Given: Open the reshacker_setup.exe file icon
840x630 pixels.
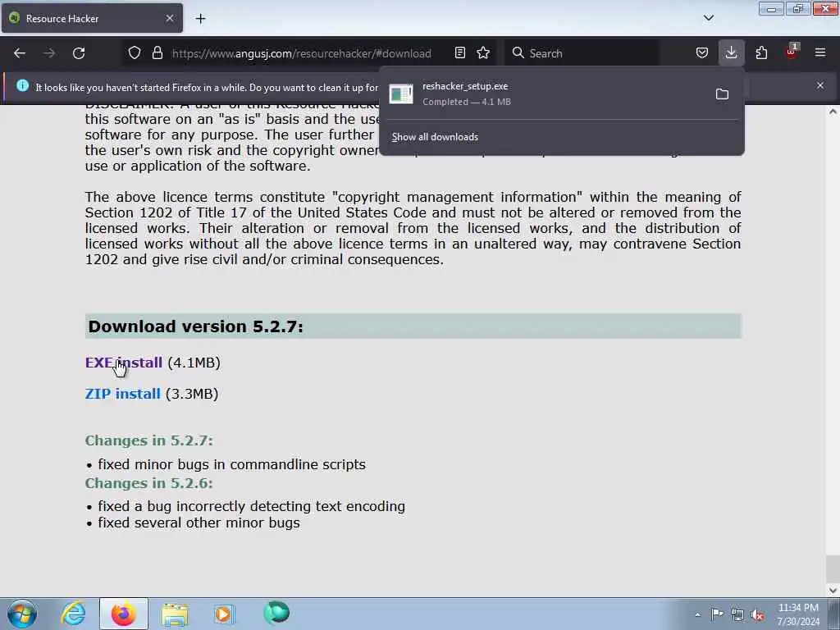Looking at the screenshot, I should [x=400, y=94].
